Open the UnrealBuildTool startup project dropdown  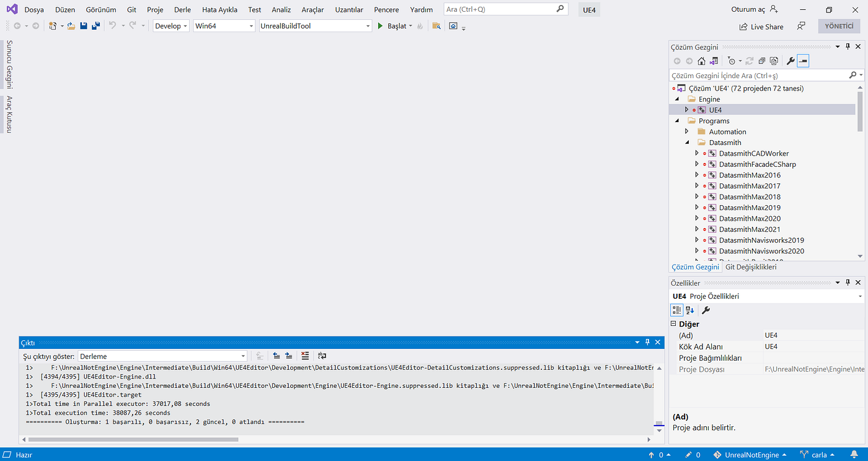coord(315,26)
